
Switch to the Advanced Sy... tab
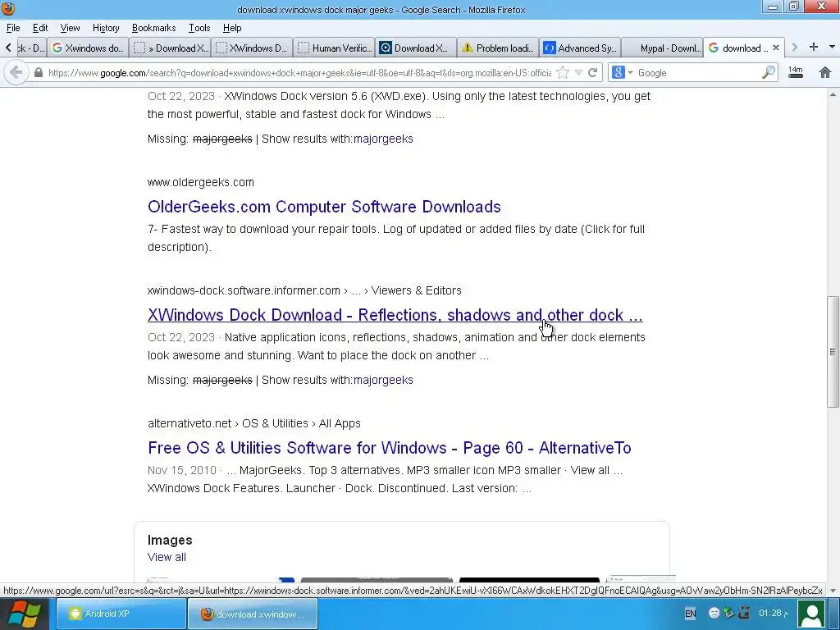pos(581,48)
